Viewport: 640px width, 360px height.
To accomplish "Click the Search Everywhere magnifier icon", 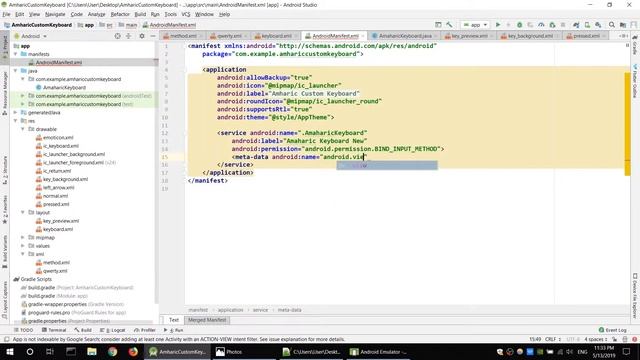I will click(x=612, y=25).
